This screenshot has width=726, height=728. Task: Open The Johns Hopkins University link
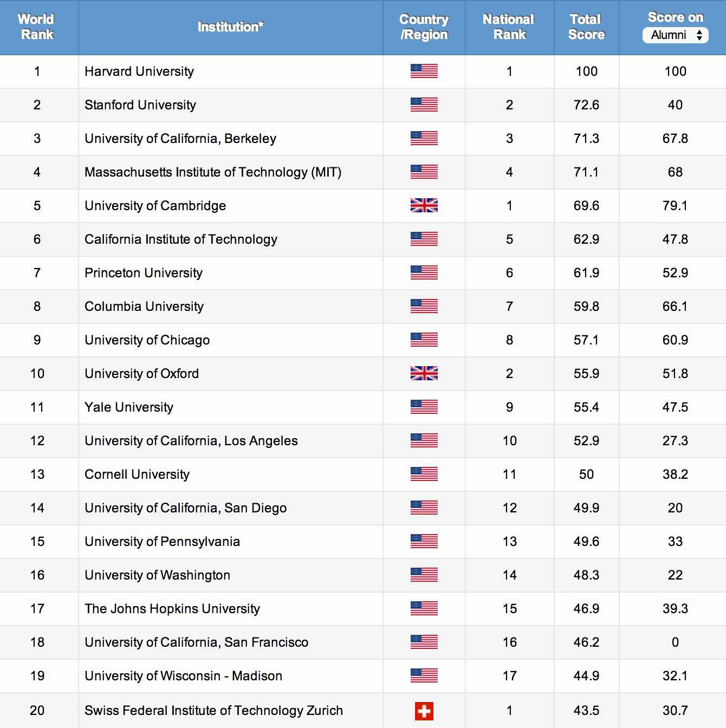[x=172, y=609]
